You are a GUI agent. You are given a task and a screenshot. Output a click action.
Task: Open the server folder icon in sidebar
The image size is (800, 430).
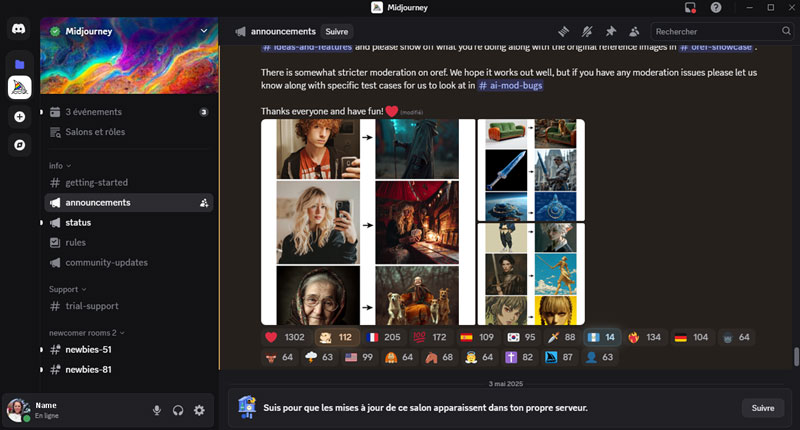(x=19, y=64)
